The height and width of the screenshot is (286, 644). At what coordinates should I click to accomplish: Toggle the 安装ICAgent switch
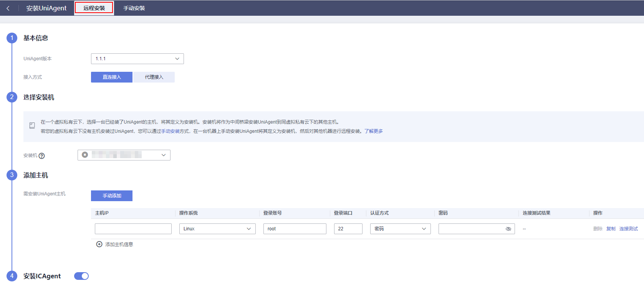pos(81,276)
